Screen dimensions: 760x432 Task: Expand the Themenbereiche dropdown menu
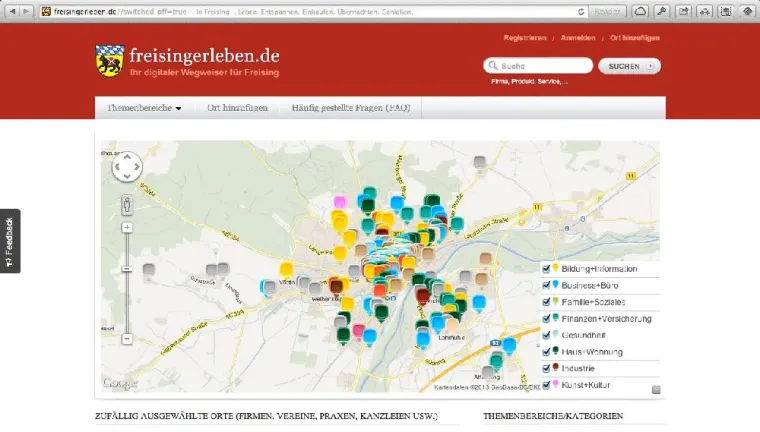pyautogui.click(x=144, y=108)
